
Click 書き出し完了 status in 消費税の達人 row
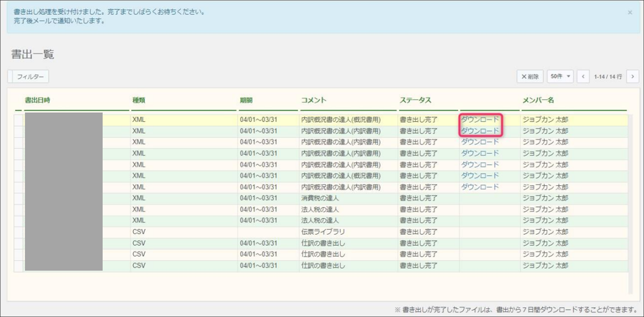tap(419, 198)
